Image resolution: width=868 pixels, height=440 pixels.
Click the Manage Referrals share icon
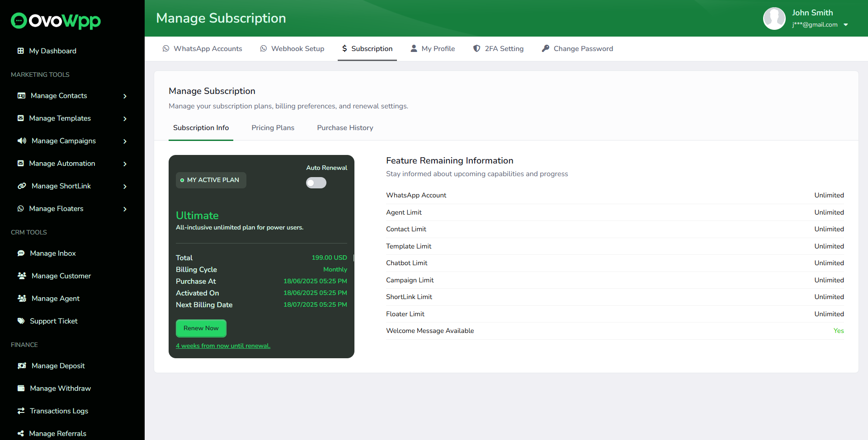pyautogui.click(x=20, y=434)
